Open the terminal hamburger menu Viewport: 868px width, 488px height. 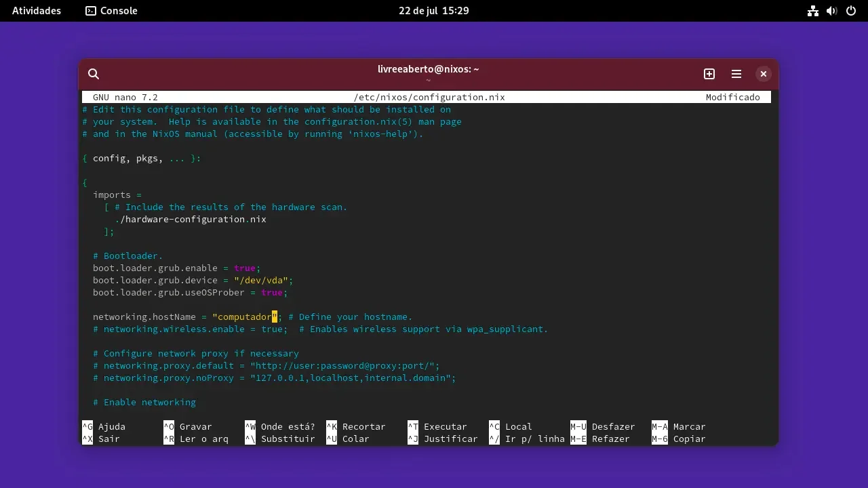[x=736, y=74]
